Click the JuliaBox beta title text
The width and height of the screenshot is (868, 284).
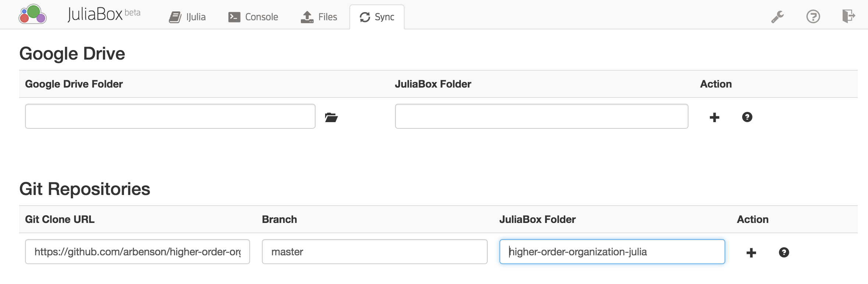[x=104, y=14]
